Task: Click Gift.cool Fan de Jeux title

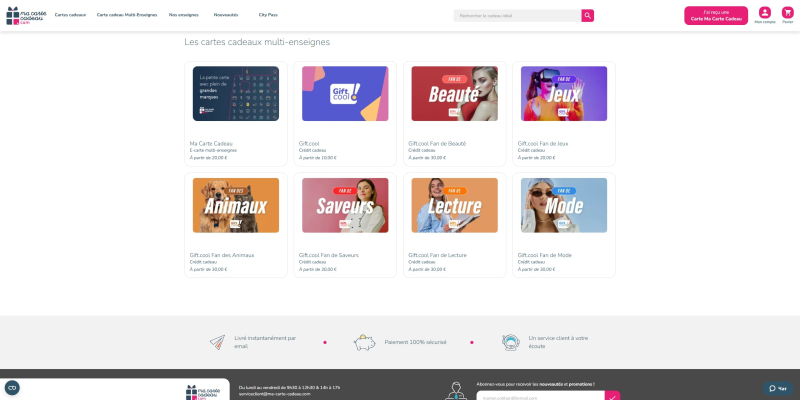Action: click(x=543, y=144)
